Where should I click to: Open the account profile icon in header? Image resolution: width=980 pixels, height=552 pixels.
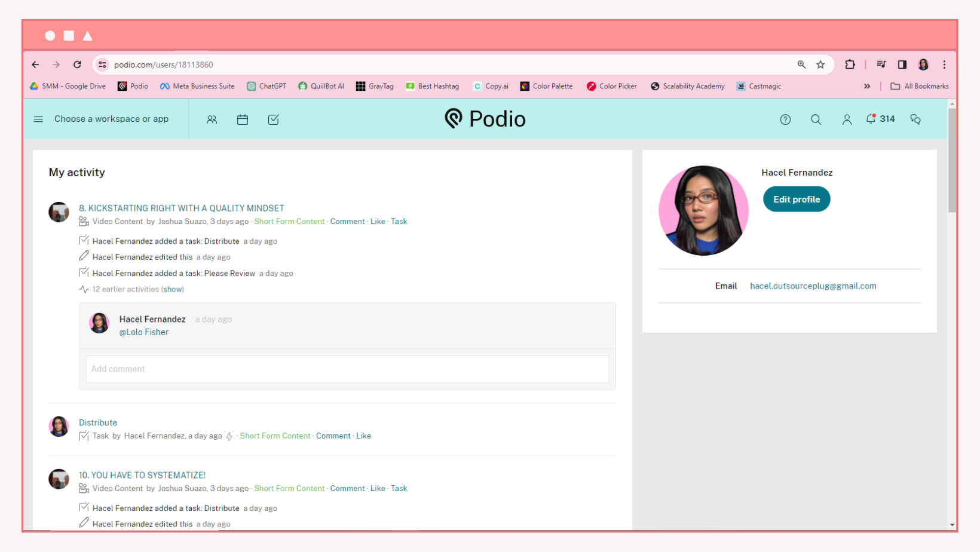coord(847,119)
